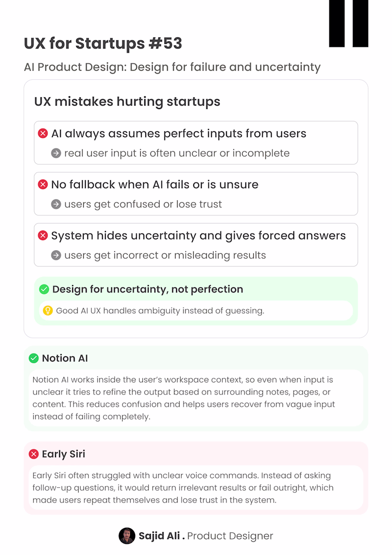Click the subtitle 'AI Product Design: Design for failure'
392x555 pixels.
(x=173, y=67)
